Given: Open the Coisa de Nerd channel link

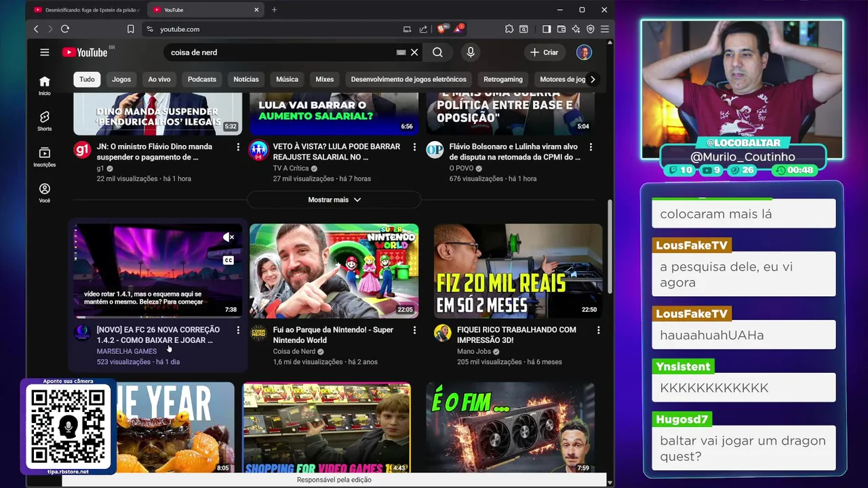Looking at the screenshot, I should tap(294, 351).
